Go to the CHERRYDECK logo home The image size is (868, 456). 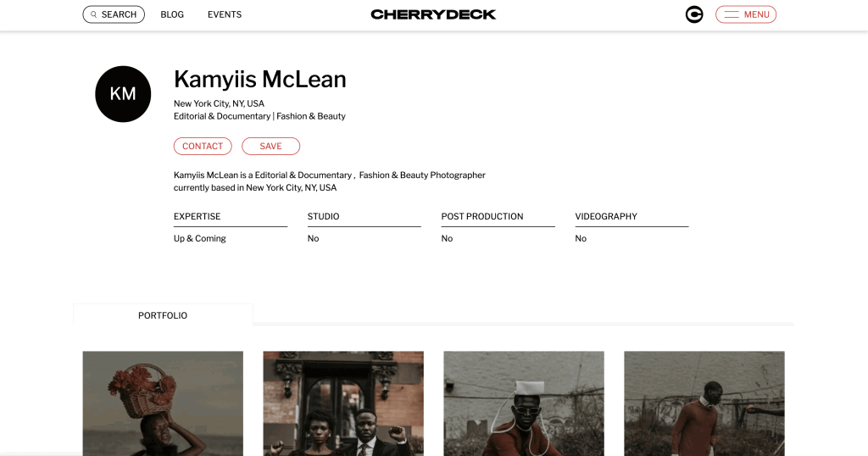click(433, 14)
